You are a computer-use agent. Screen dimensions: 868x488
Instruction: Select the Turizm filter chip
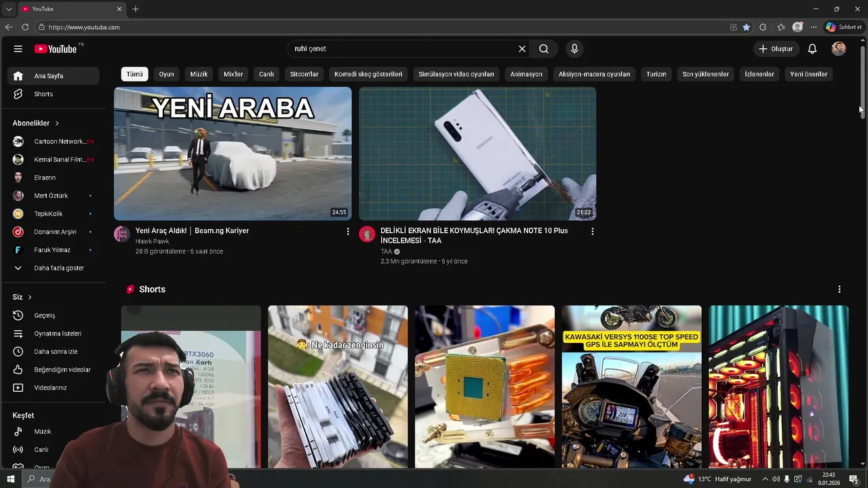pos(656,75)
